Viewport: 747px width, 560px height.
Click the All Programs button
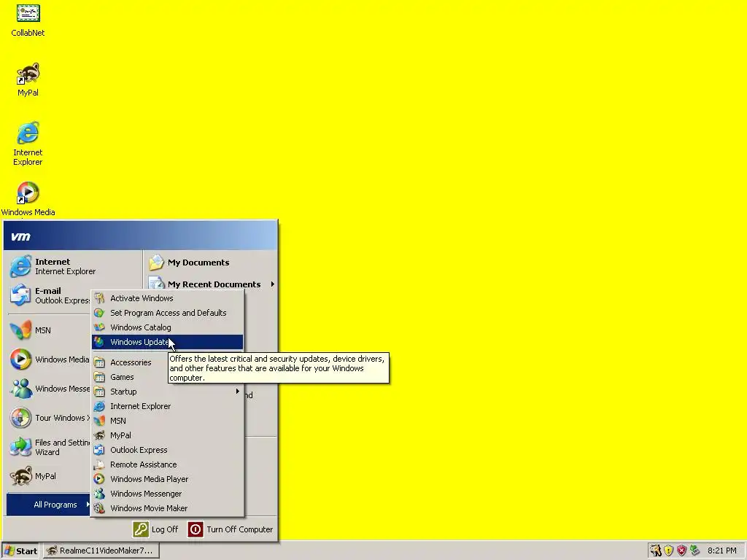49,505
